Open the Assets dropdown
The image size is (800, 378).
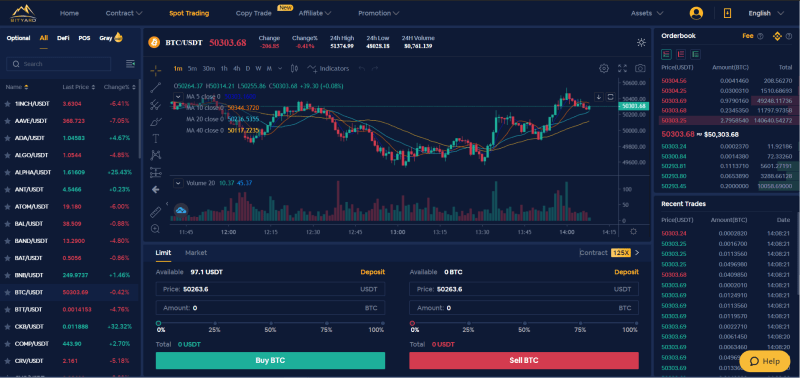click(647, 13)
